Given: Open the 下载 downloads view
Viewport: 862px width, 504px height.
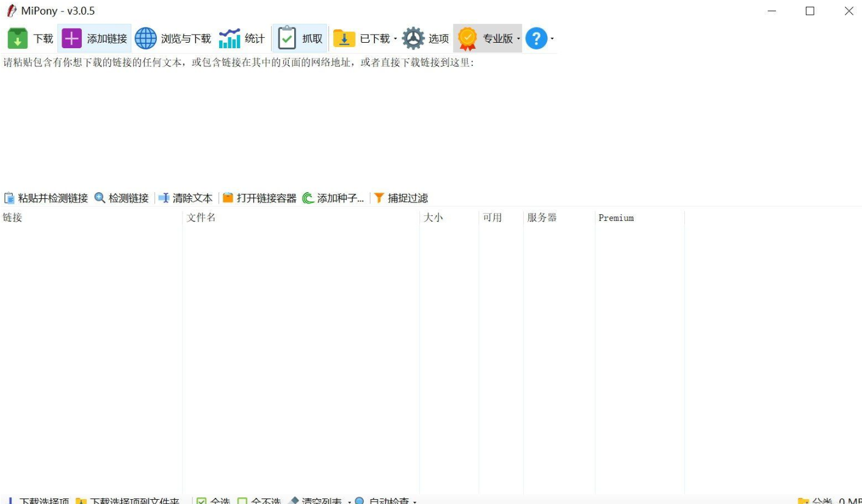Looking at the screenshot, I should click(31, 38).
